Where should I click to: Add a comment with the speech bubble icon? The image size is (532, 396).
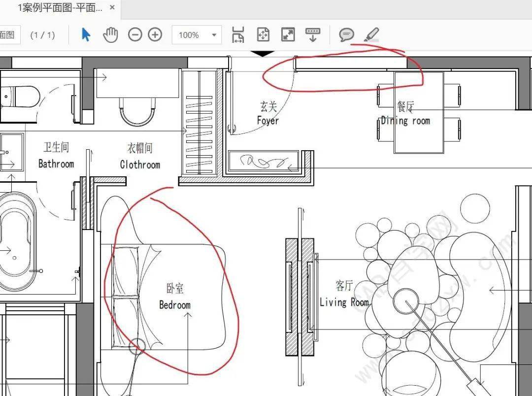346,34
